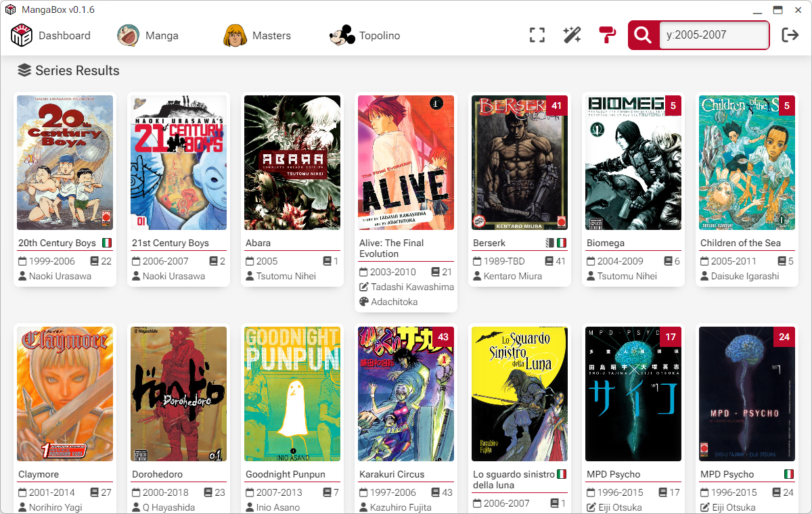Screen dimensions: 812x514
Task: Click the Goodnight Punpun title
Action: click(286, 474)
